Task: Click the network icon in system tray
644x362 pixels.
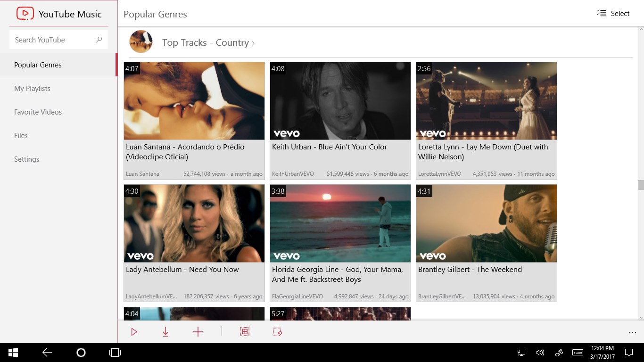Action: click(x=521, y=352)
